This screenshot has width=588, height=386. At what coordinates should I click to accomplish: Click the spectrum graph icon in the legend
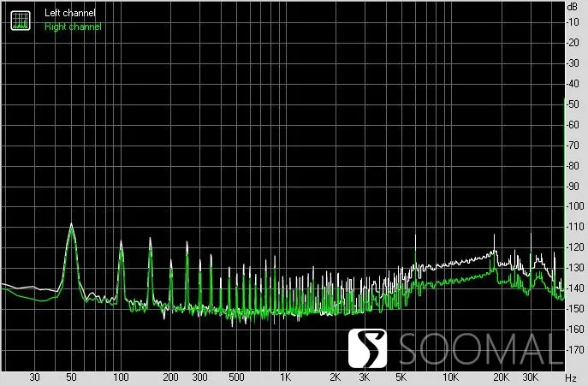pos(21,21)
